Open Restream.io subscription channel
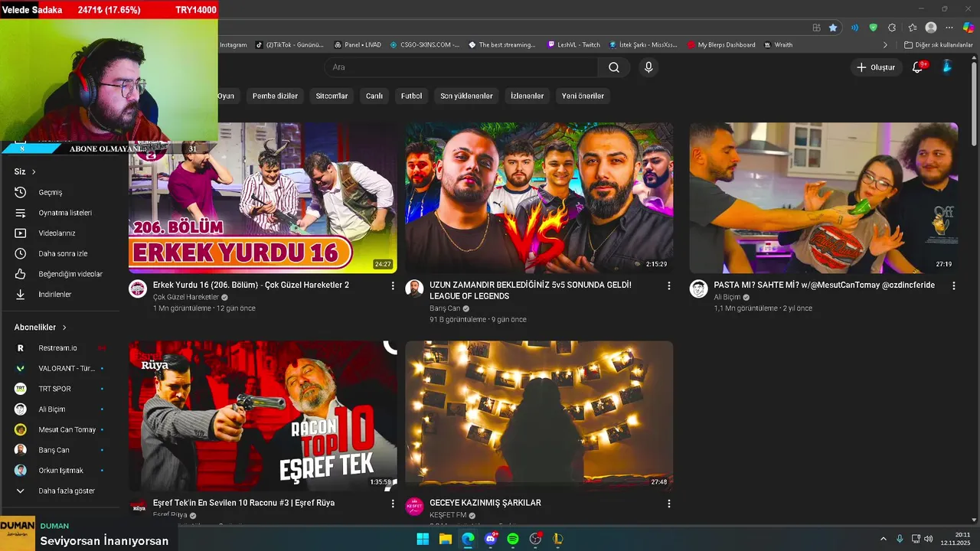This screenshot has height=551, width=980. tap(61, 348)
